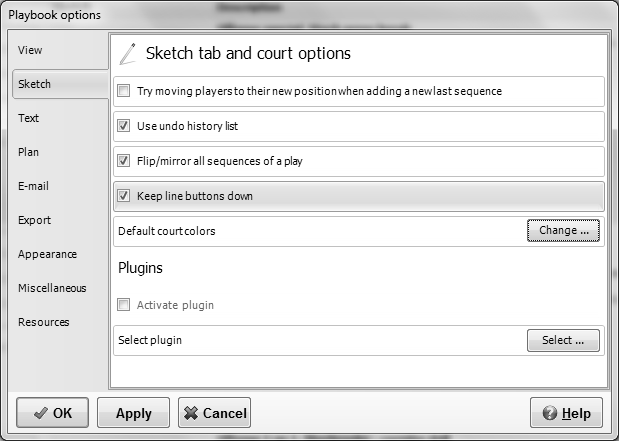Click Change button for default court colors
The height and width of the screenshot is (441, 619).
pos(563,230)
